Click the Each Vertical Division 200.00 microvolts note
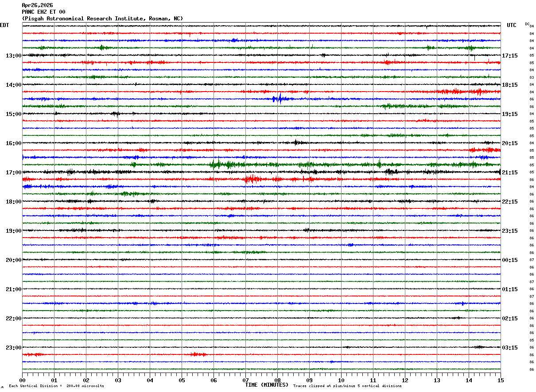 (56, 386)
